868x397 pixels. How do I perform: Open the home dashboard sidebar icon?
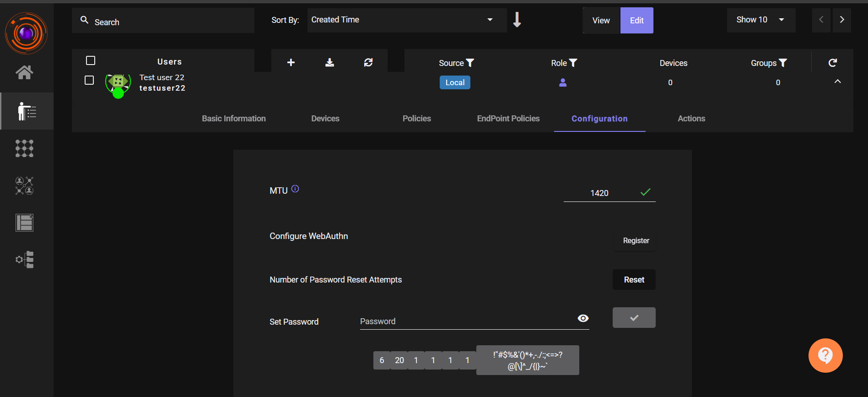pos(24,72)
